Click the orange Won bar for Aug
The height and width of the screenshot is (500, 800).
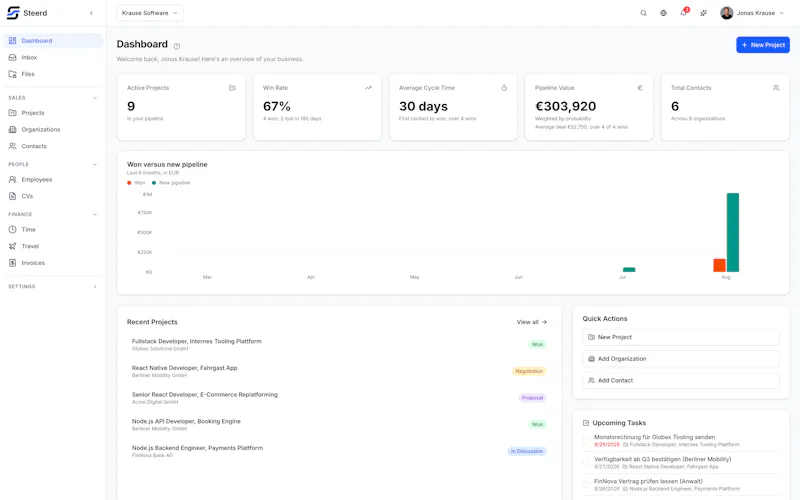[x=719, y=265]
